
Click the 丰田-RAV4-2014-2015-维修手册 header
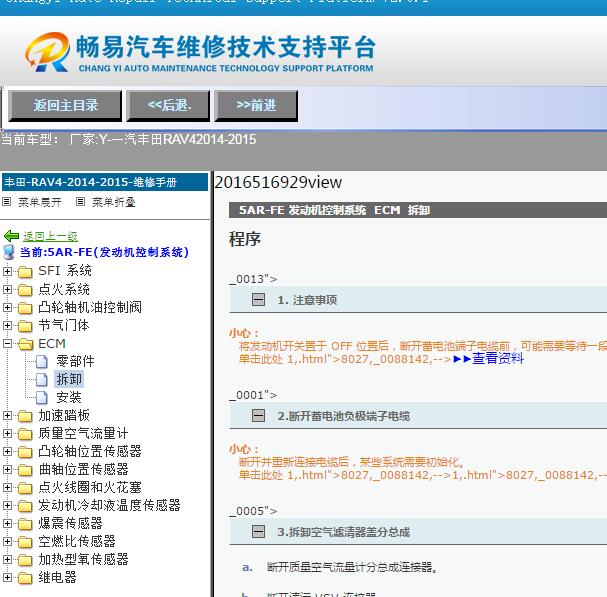click(105, 182)
